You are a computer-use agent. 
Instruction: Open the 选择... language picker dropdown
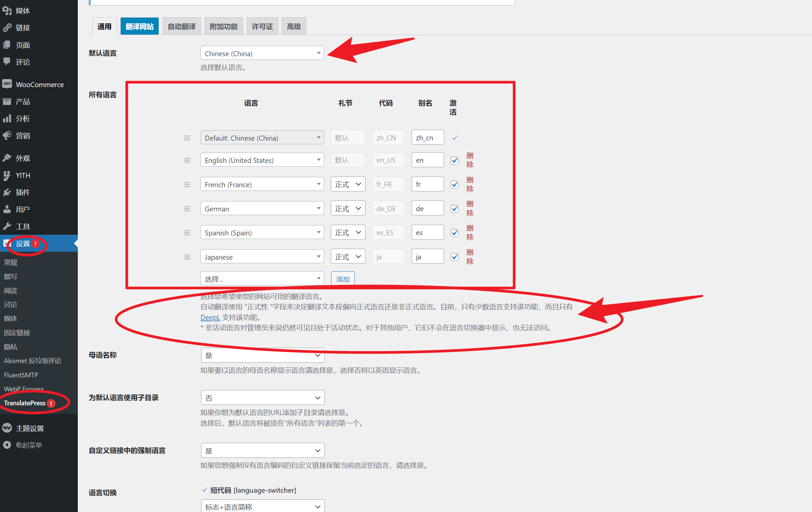[262, 278]
